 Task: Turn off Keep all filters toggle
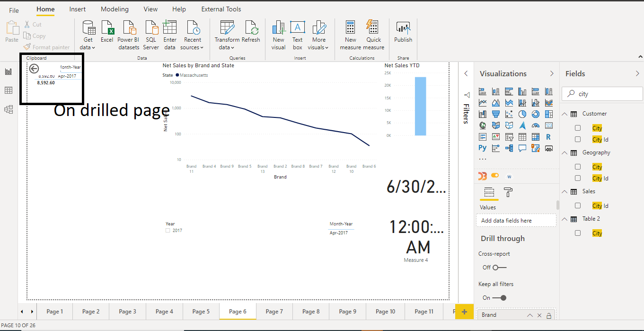[499, 298]
